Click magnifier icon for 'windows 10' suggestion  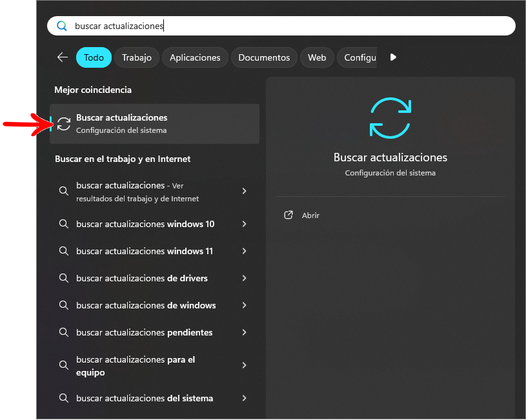64,224
